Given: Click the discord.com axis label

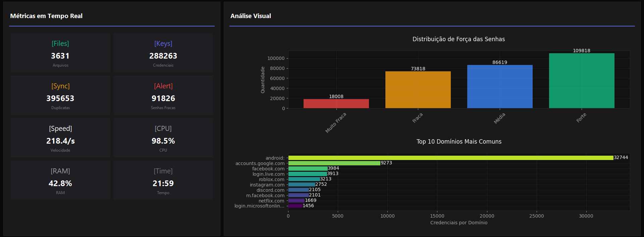Looking at the screenshot, I should tap(270, 190).
